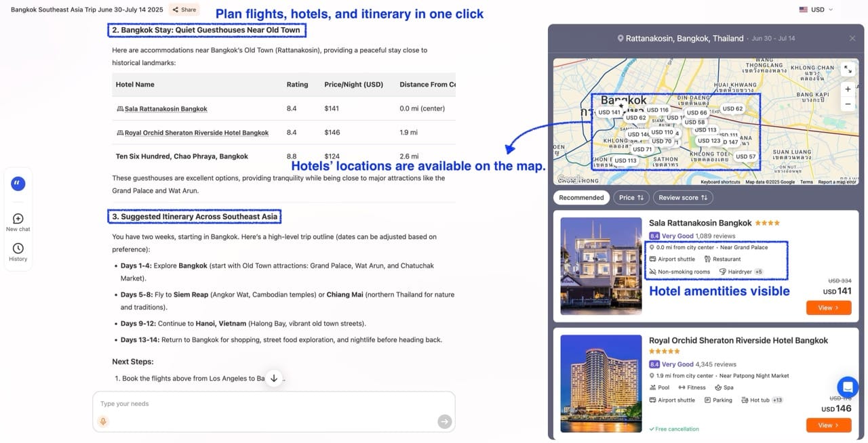Click the Share button
Screen dimensions: 868x443
(184, 9)
